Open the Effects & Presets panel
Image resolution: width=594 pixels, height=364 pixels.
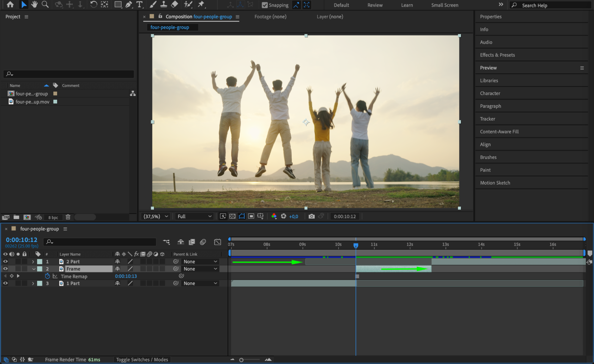[497, 55]
